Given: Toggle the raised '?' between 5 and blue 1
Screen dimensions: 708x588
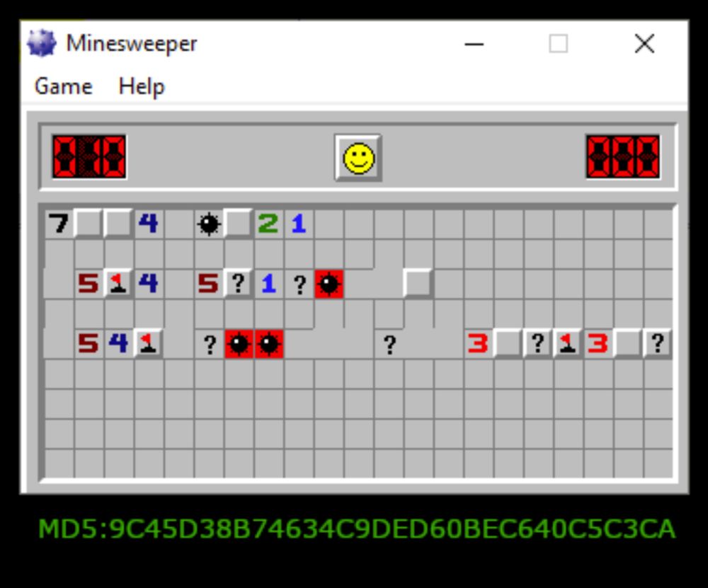Looking at the screenshot, I should 239,284.
